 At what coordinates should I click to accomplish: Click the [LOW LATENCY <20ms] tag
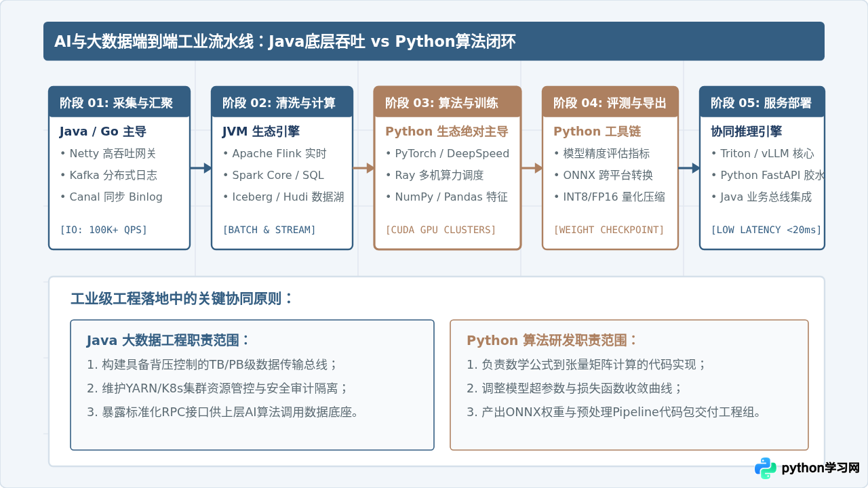pyautogui.click(x=766, y=230)
